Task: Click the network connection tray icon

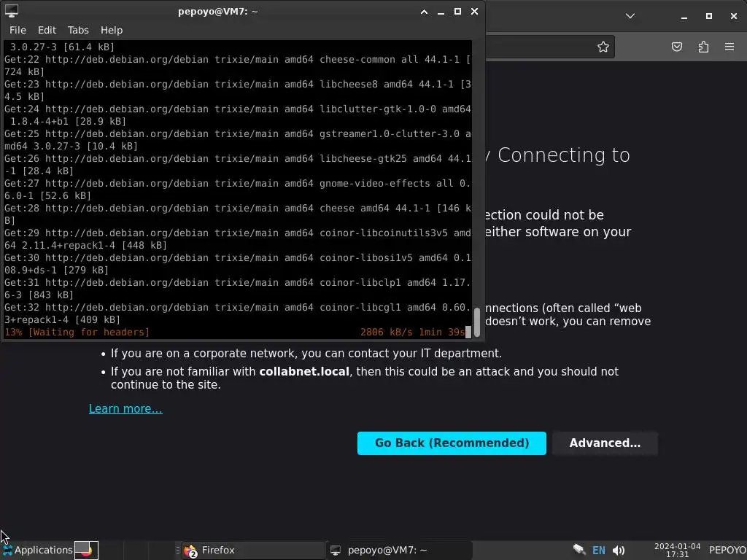Action: [579, 550]
